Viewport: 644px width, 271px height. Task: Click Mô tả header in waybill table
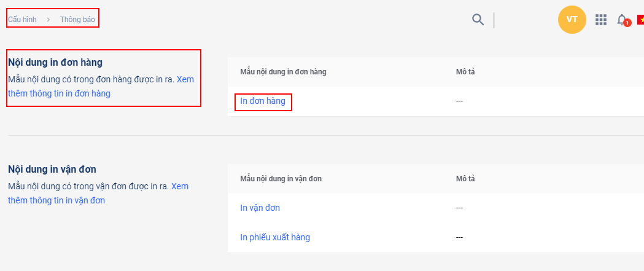click(465, 179)
